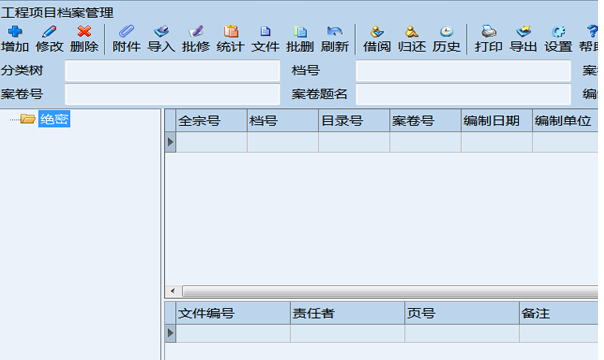Click the 增加 add record icon
The image size is (604, 360).
[x=15, y=31]
